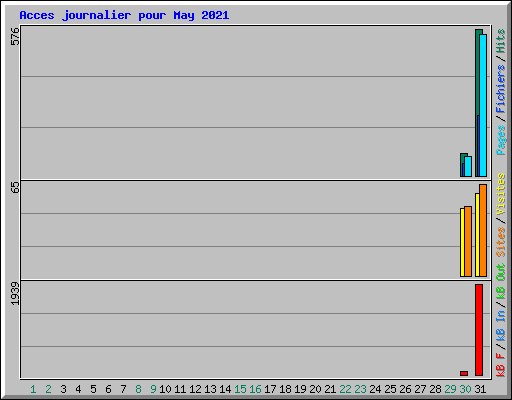
Task: Click the 'Visites' legend label
Action: pos(501,194)
